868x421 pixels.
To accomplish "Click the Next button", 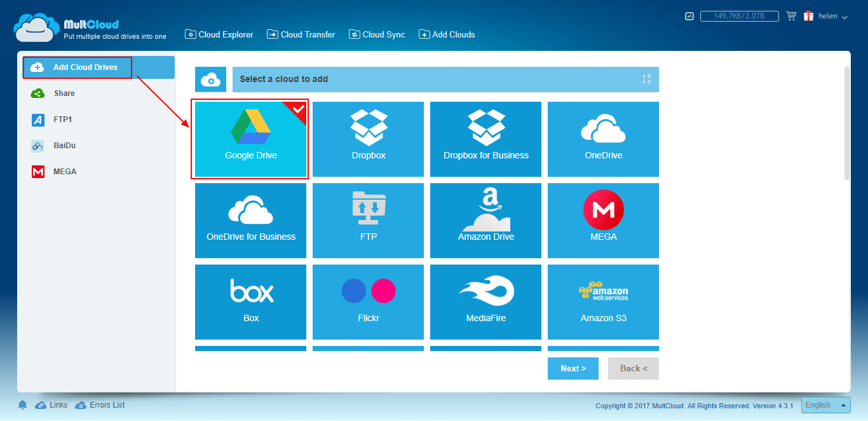I will pyautogui.click(x=573, y=368).
